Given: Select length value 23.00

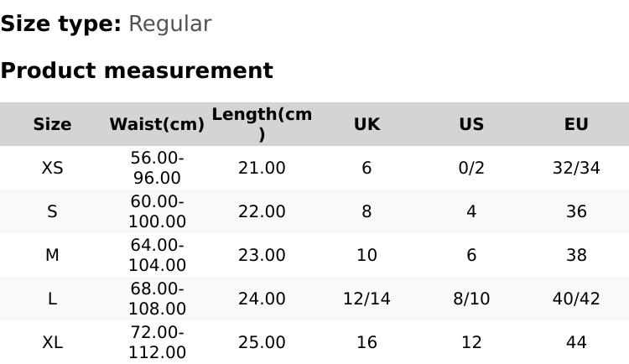Looking at the screenshot, I should coord(262,255).
